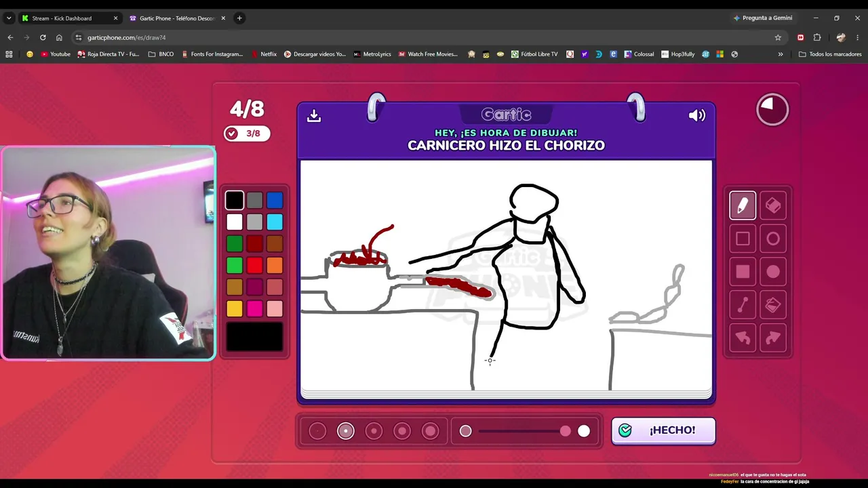The image size is (868, 488).
Task: Select the smallest brush size
Action: pos(317,431)
